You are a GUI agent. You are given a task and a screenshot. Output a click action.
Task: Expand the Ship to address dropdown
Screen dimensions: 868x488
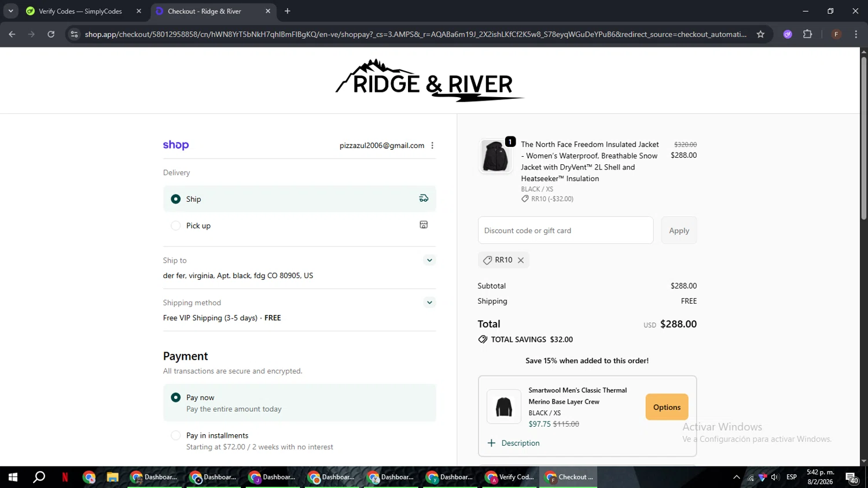[x=429, y=260]
